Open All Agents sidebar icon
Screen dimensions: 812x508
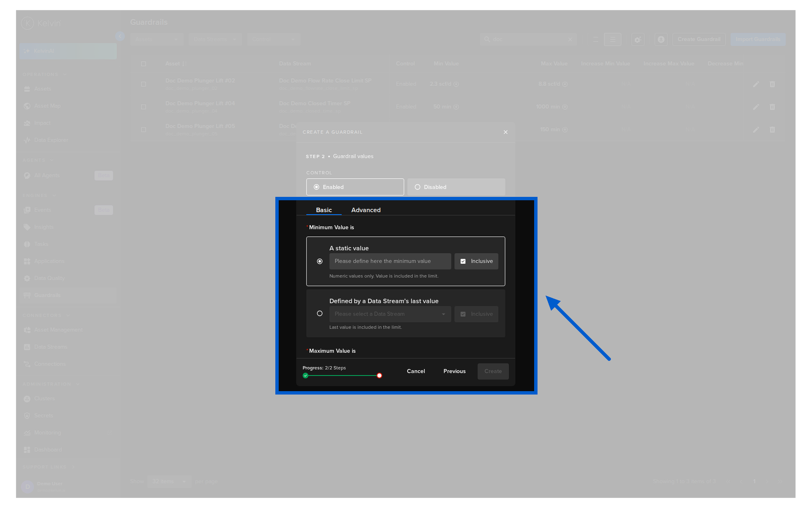(27, 175)
